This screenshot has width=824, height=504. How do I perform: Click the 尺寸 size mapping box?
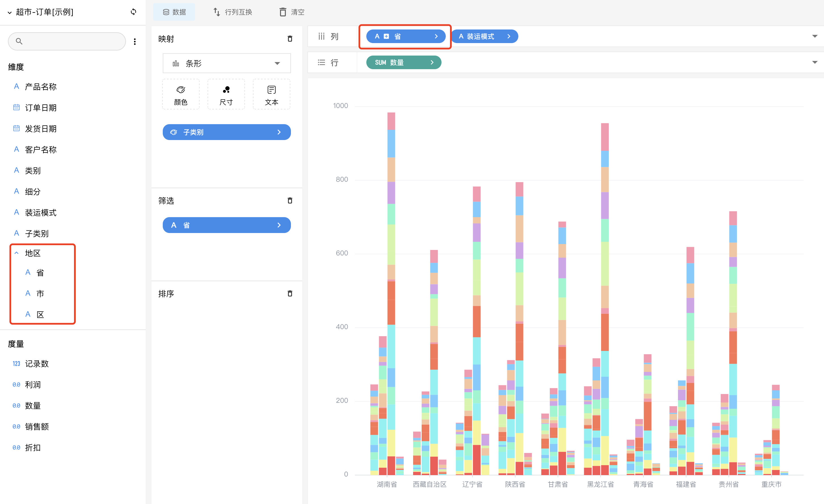[x=226, y=95]
